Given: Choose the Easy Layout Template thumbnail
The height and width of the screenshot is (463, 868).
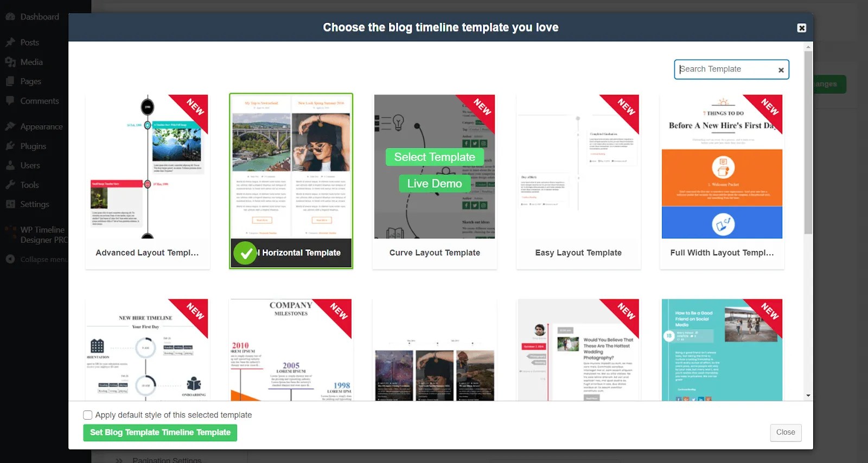Looking at the screenshot, I should click(x=578, y=166).
